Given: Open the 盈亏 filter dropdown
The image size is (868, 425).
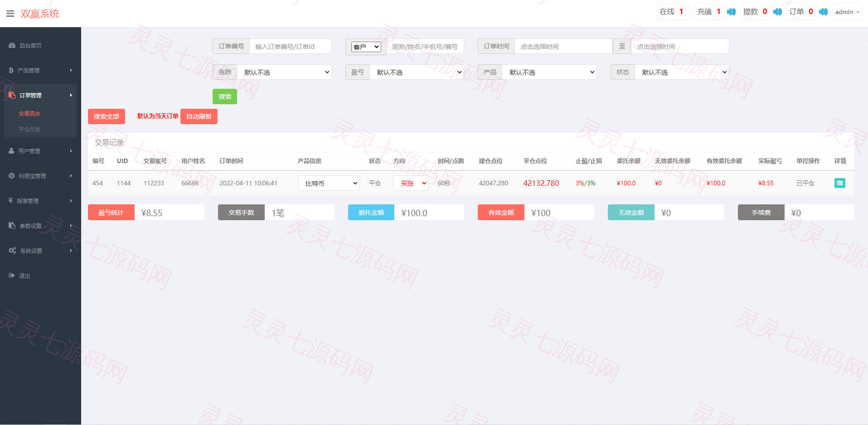Looking at the screenshot, I should (x=417, y=72).
